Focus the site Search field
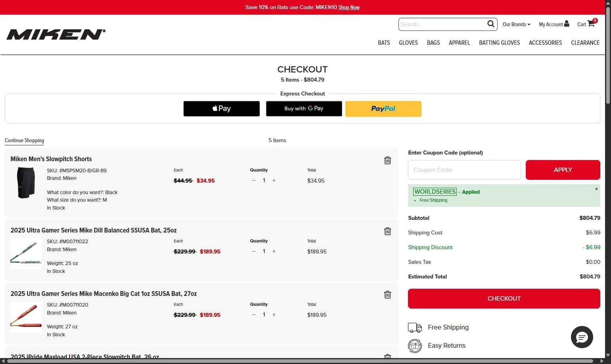 pyautogui.click(x=442, y=24)
